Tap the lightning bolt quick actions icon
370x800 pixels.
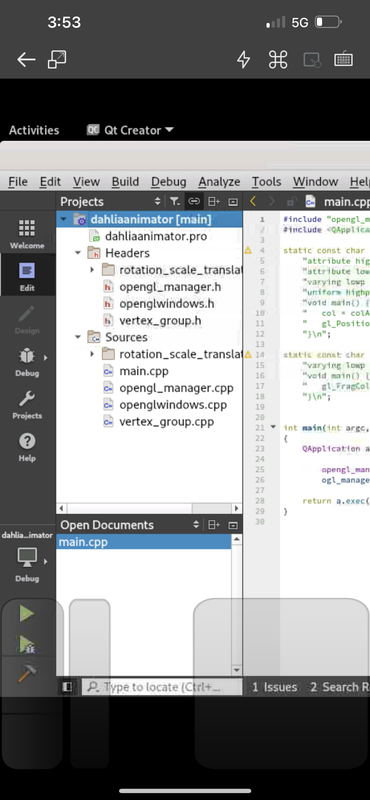(244, 60)
